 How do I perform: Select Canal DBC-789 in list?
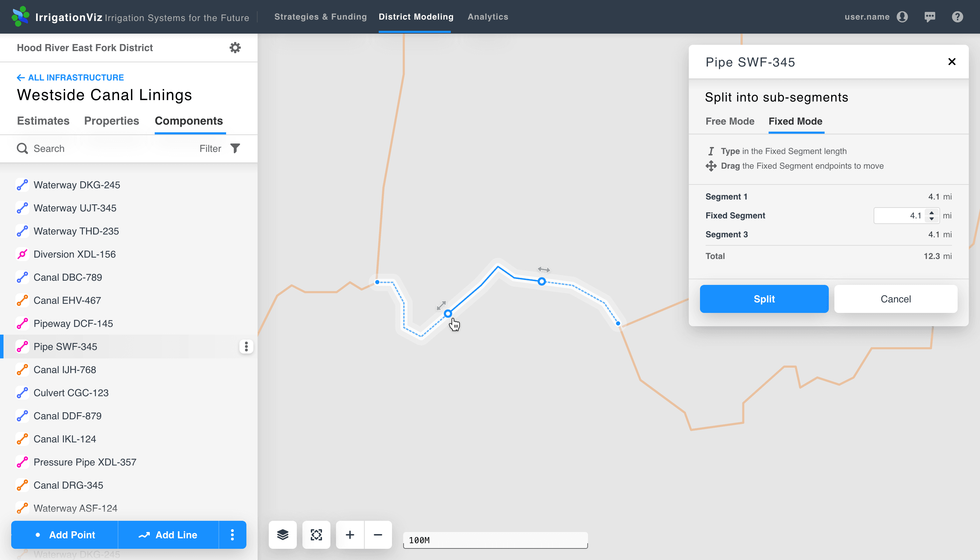point(128,277)
